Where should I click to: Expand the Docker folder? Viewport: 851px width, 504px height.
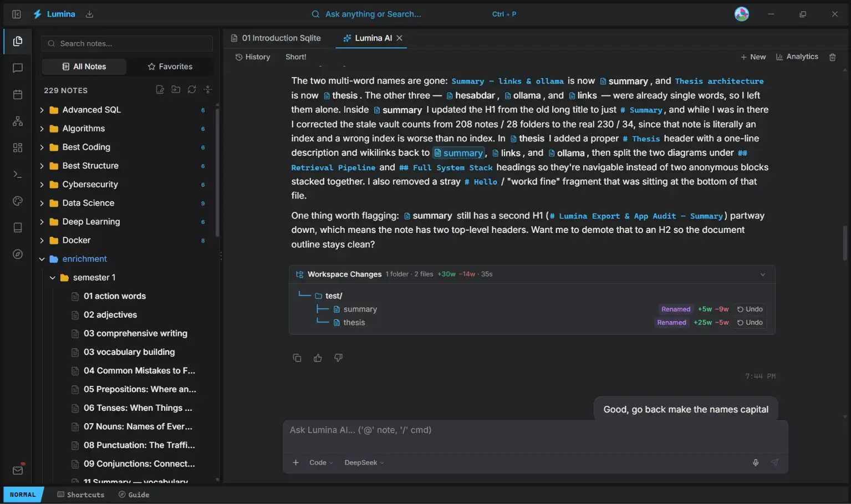point(42,241)
